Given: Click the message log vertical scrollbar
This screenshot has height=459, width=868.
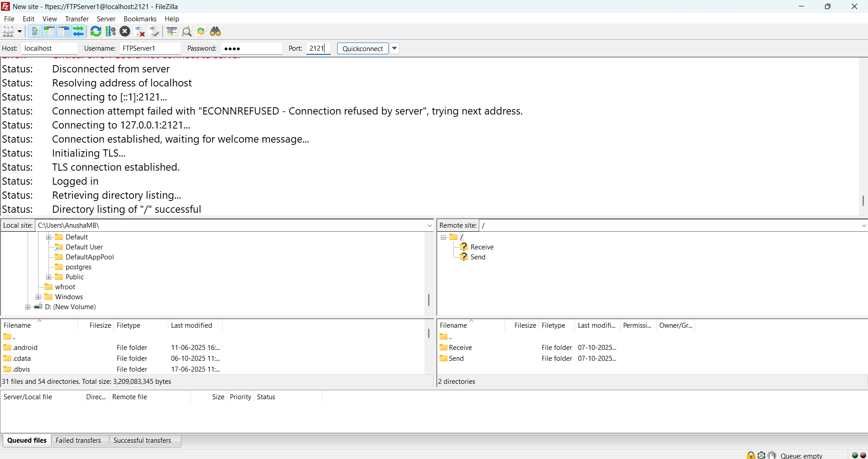Looking at the screenshot, I should [863, 201].
